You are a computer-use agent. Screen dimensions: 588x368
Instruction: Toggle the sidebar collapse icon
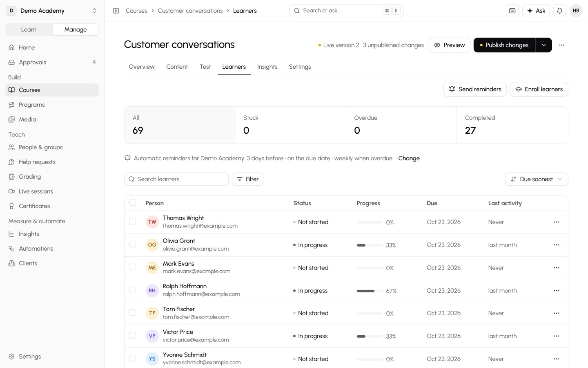(x=116, y=11)
